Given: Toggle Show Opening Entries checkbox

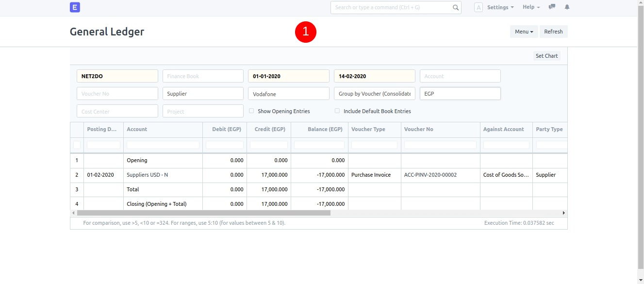Looking at the screenshot, I should [251, 111].
